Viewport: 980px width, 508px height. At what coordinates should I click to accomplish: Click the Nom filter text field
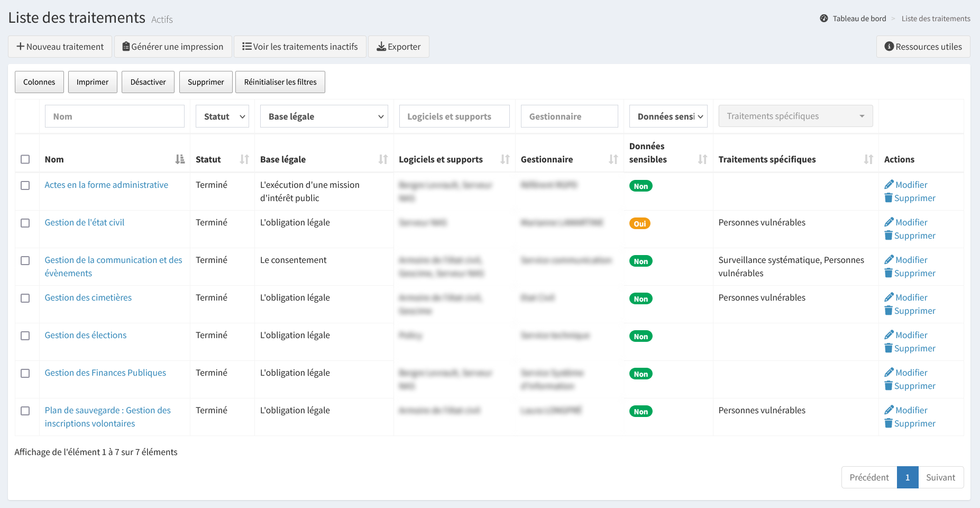(115, 116)
